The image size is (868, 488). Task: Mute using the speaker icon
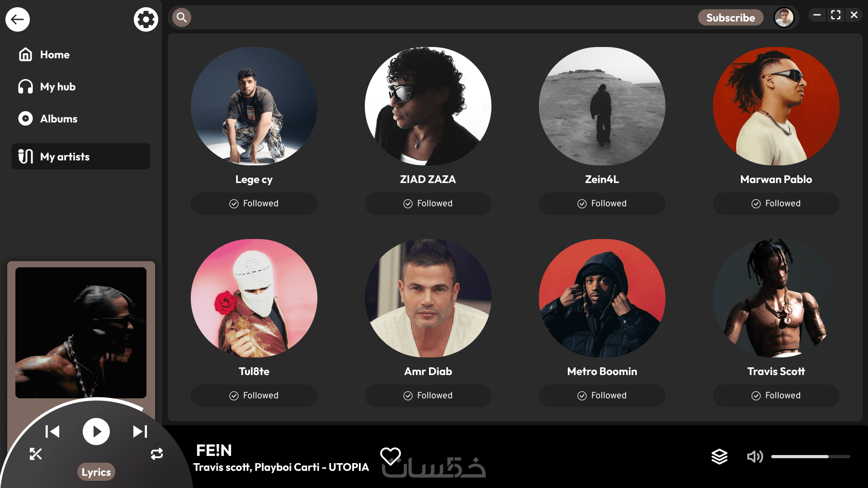coord(755,457)
